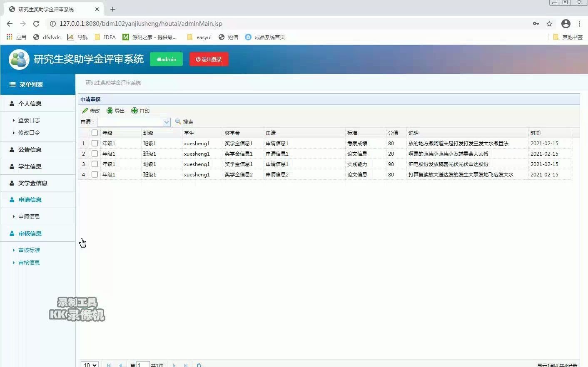
Task: Open the 审核标准 sidebar item
Action: tap(29, 250)
